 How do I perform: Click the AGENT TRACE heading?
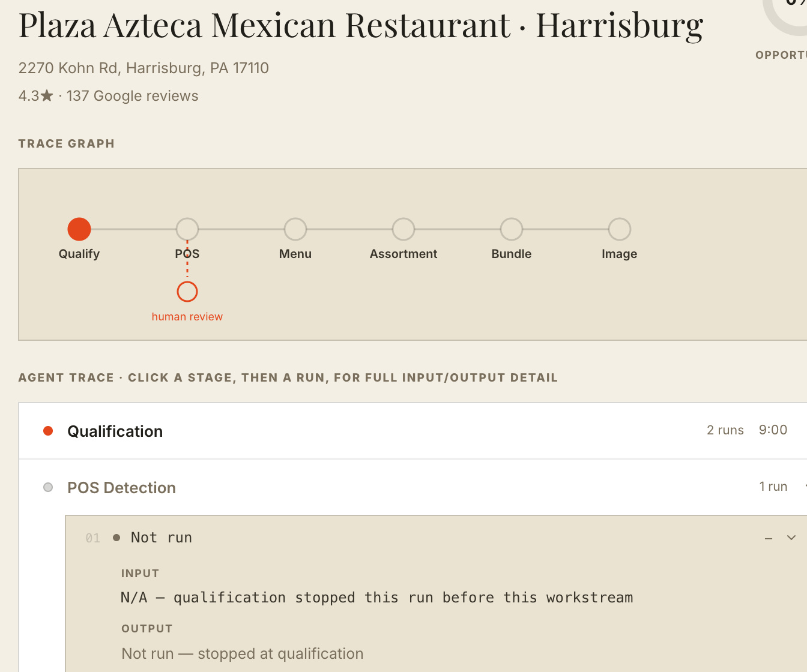288,377
